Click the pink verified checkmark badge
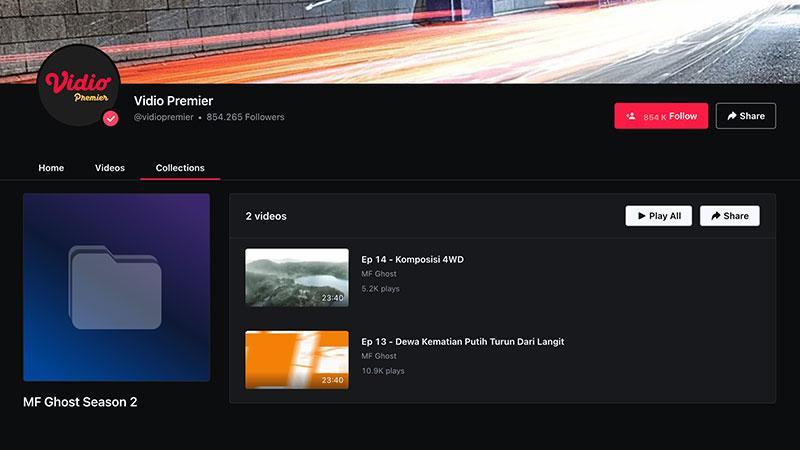Viewport: 800px width, 450px height. 110,118
